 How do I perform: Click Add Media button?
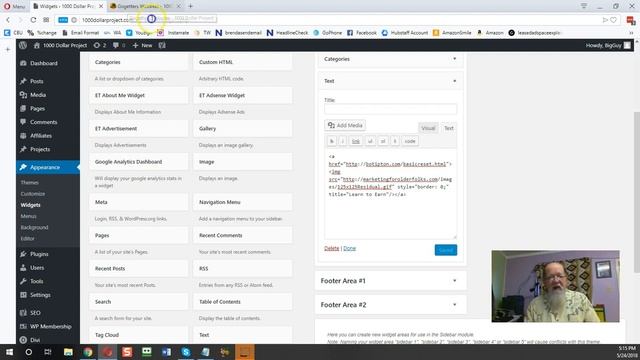pyautogui.click(x=345, y=125)
